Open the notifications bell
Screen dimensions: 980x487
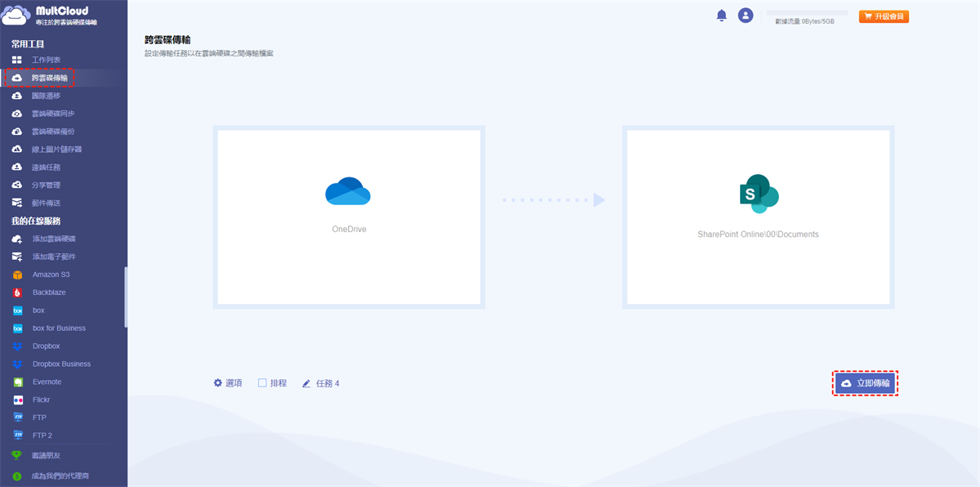(721, 16)
